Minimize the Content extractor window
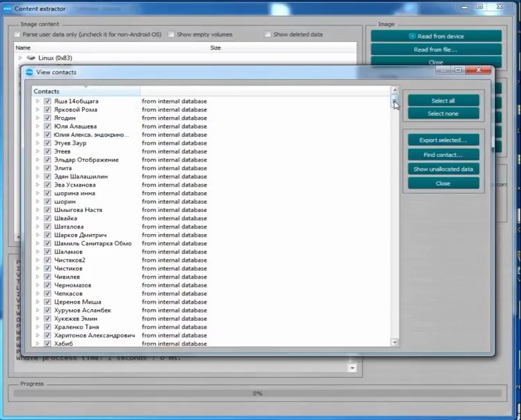The width and height of the screenshot is (521, 420). pyautogui.click(x=464, y=7)
